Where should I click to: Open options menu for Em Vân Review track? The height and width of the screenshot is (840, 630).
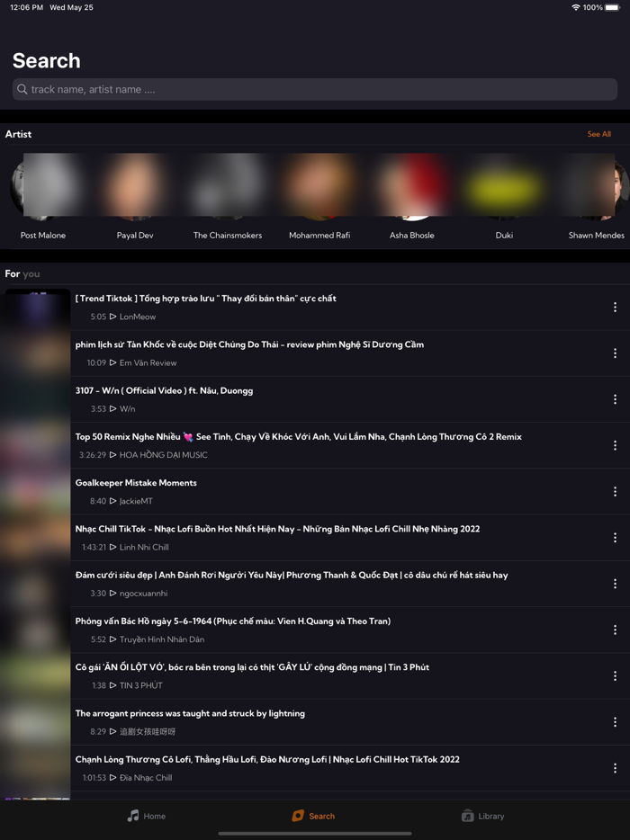(615, 353)
